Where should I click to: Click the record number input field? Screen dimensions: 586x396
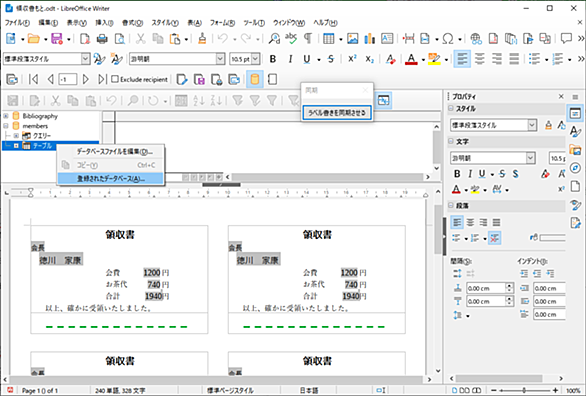tap(68, 79)
